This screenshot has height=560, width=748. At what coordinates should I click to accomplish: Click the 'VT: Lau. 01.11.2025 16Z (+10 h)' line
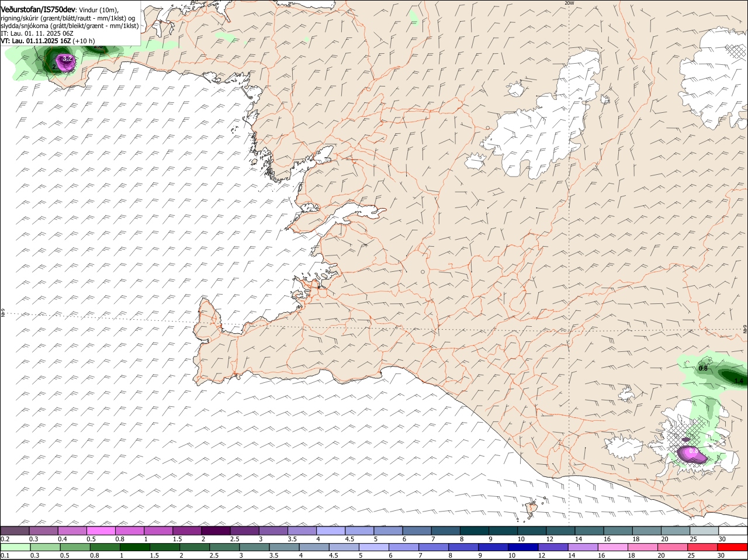click(47, 41)
